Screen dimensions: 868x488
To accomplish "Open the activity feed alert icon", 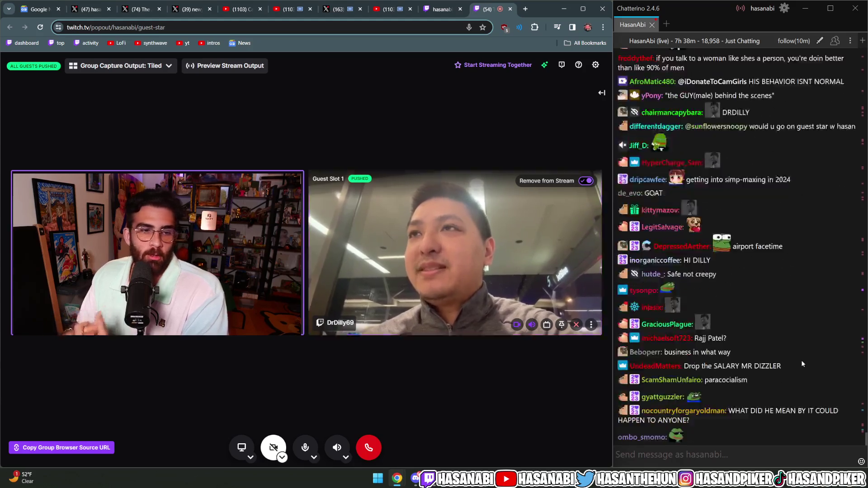I will [561, 65].
